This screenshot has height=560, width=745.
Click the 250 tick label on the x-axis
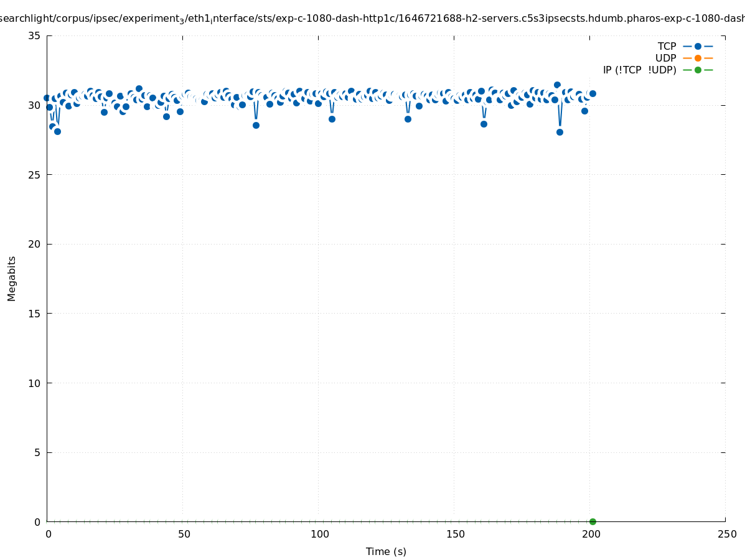726,534
